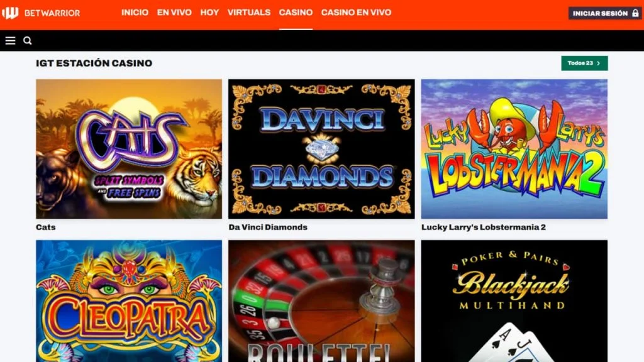The width and height of the screenshot is (644, 362).
Task: Launch the Lobstermania 2 game thumbnail
Action: (x=514, y=148)
